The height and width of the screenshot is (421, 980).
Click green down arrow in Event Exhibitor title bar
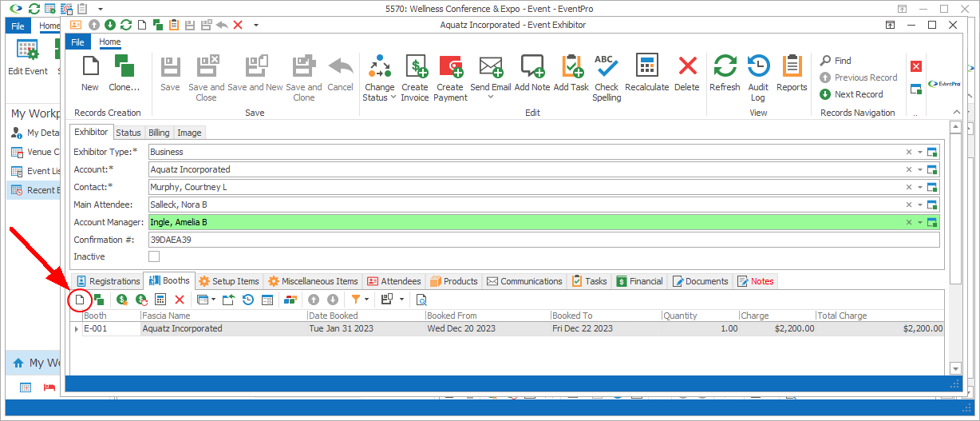[110, 26]
